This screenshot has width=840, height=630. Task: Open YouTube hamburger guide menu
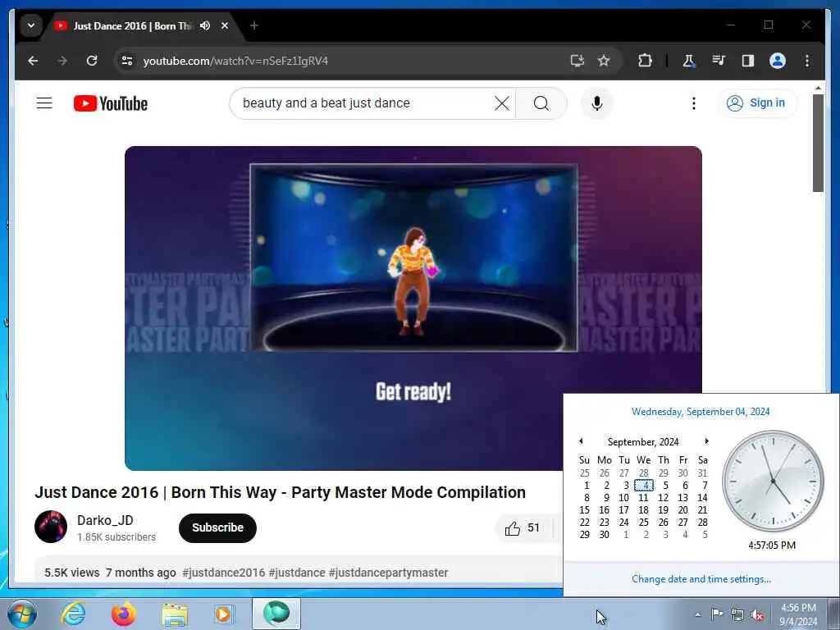tap(44, 103)
